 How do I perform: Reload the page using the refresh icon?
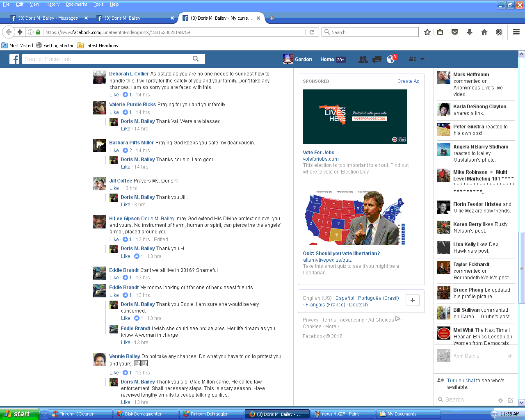tap(312, 32)
